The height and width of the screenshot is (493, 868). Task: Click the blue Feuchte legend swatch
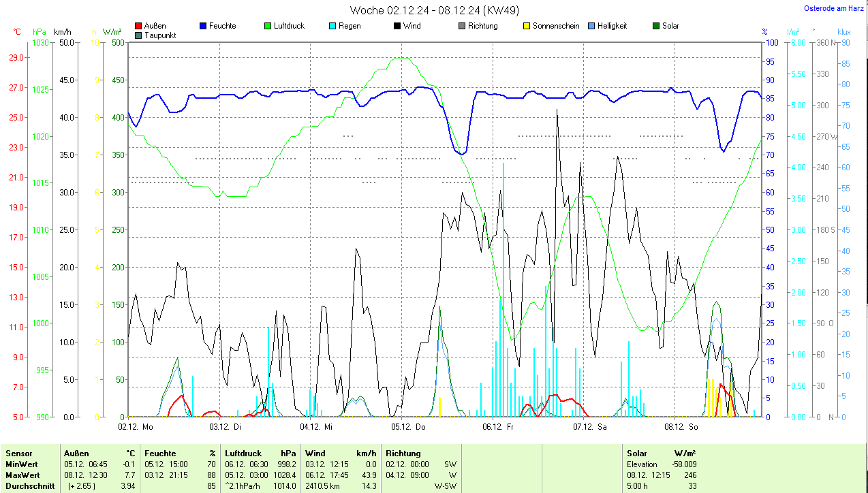point(204,27)
